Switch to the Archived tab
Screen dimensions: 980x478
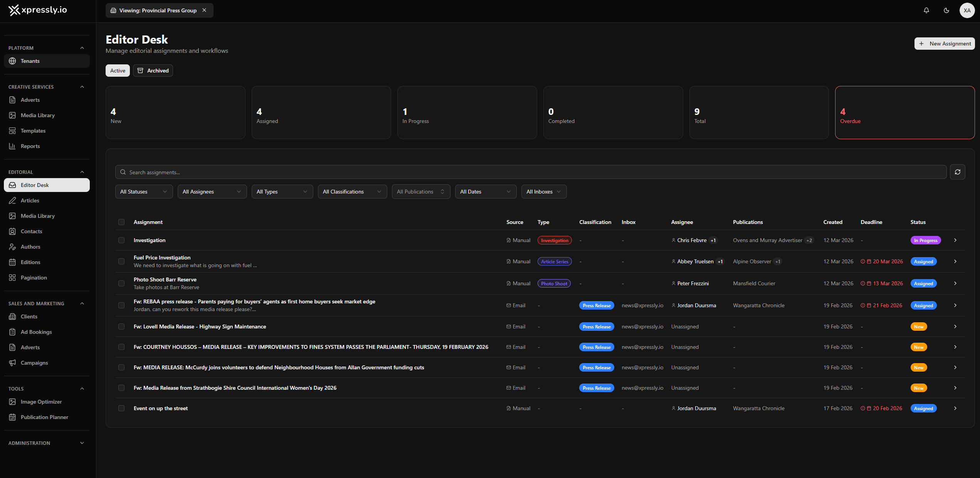153,70
